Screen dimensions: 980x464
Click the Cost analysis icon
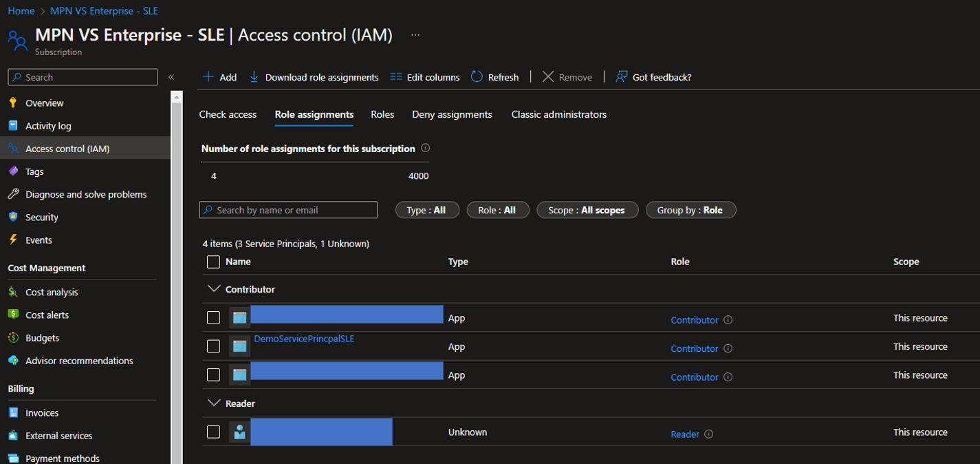[12, 292]
